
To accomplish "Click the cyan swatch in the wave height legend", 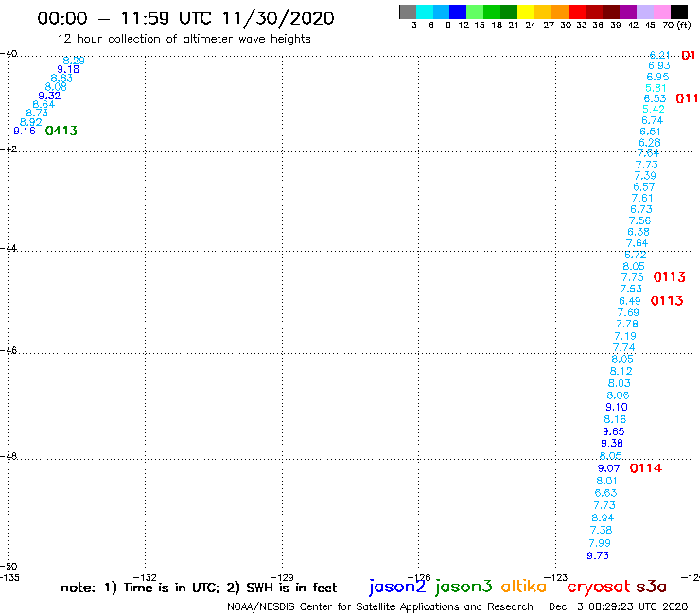I will point(425,11).
